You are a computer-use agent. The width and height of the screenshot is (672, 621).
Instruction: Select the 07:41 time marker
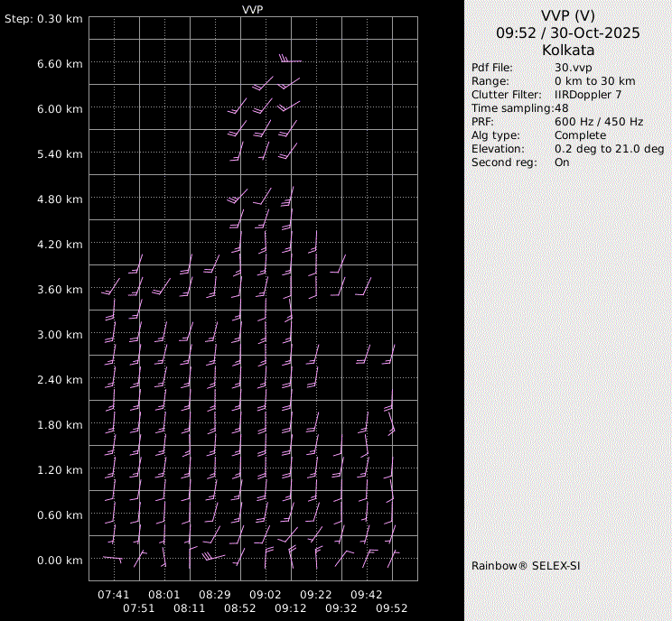pyautogui.click(x=114, y=595)
